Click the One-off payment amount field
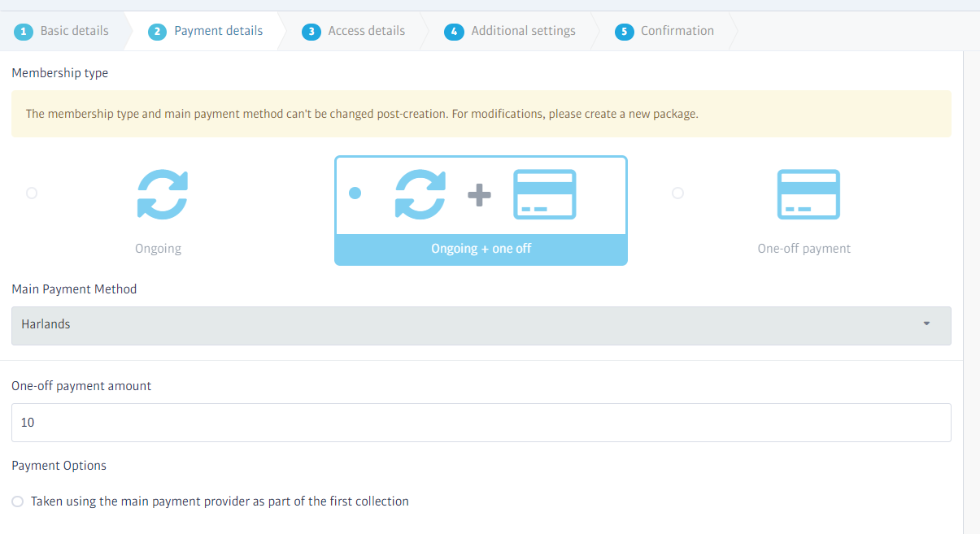The width and height of the screenshot is (980, 534). (x=481, y=423)
